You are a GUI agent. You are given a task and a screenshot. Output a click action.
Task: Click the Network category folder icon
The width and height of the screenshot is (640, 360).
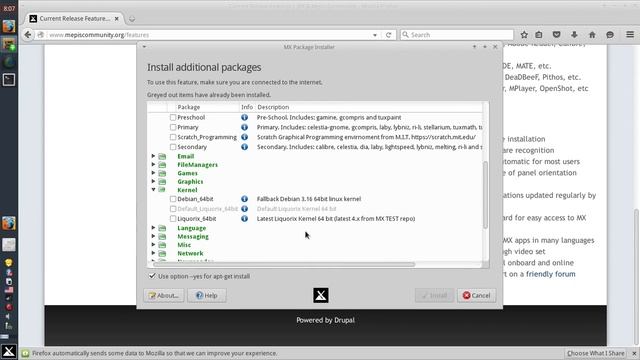tap(162, 253)
